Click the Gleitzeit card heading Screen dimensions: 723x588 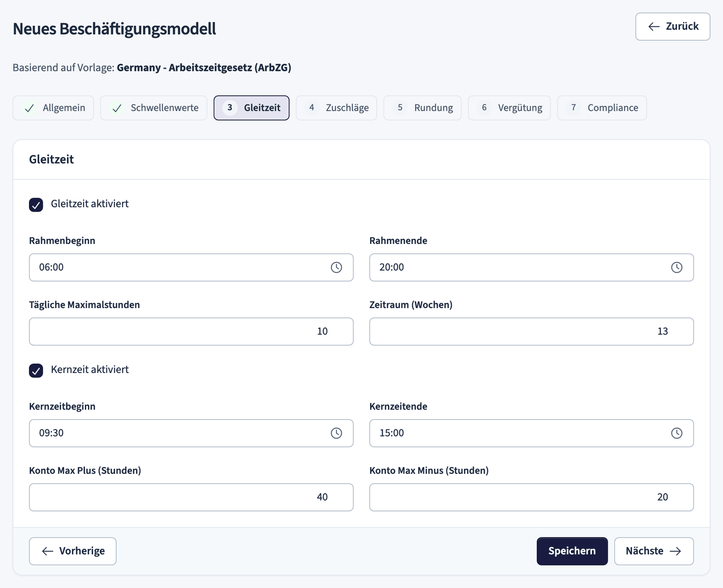pos(52,159)
